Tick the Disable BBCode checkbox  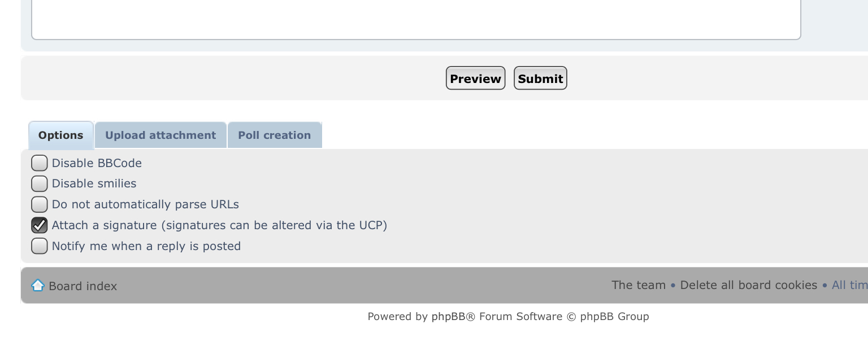[40, 163]
